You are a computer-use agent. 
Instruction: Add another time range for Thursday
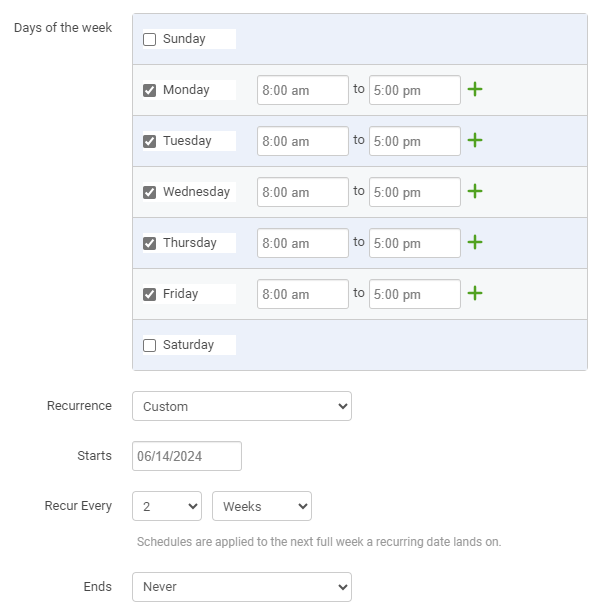click(x=475, y=242)
